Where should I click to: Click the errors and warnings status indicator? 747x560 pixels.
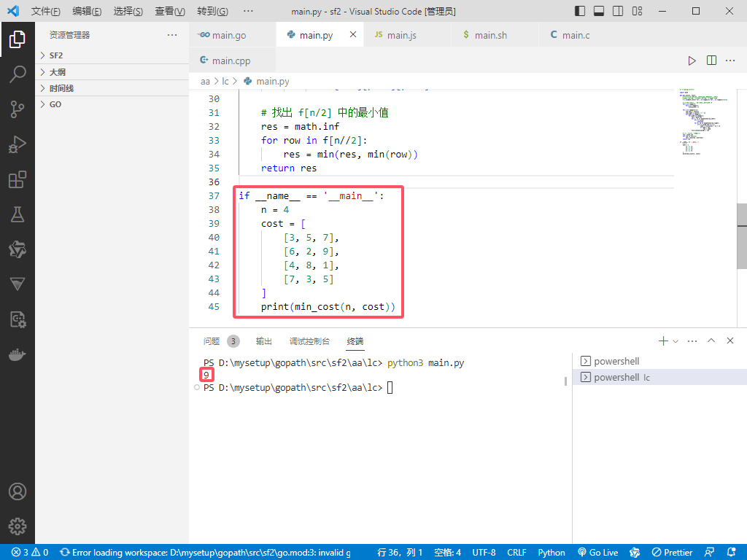point(30,553)
